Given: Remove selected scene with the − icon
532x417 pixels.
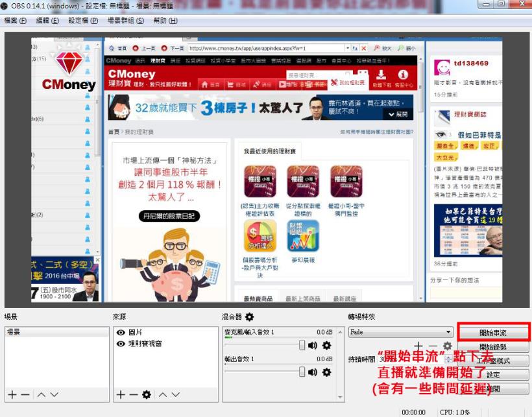Looking at the screenshot, I should point(25,394).
